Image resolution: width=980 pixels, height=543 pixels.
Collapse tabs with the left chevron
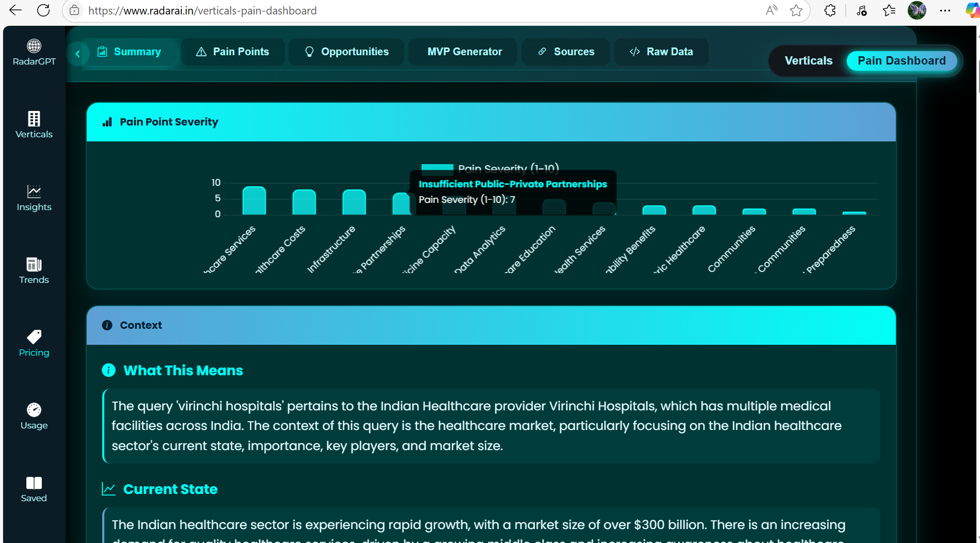77,54
